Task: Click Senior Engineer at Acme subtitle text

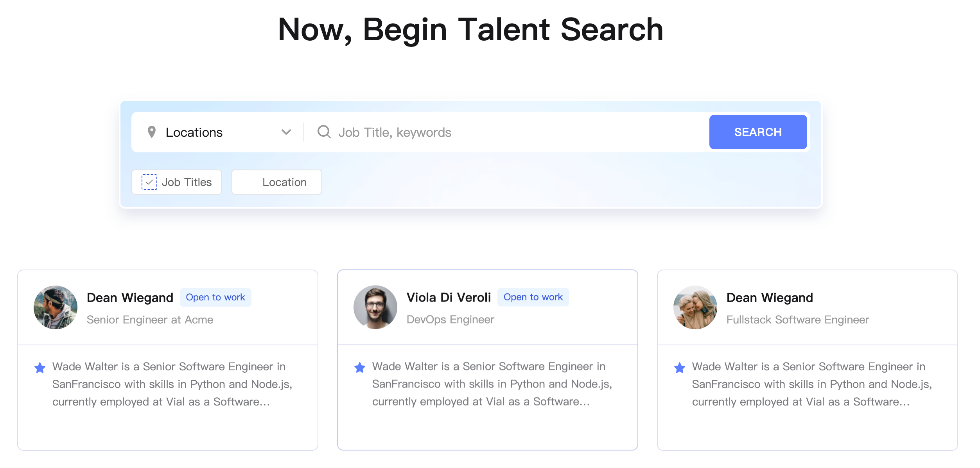Action: (150, 320)
